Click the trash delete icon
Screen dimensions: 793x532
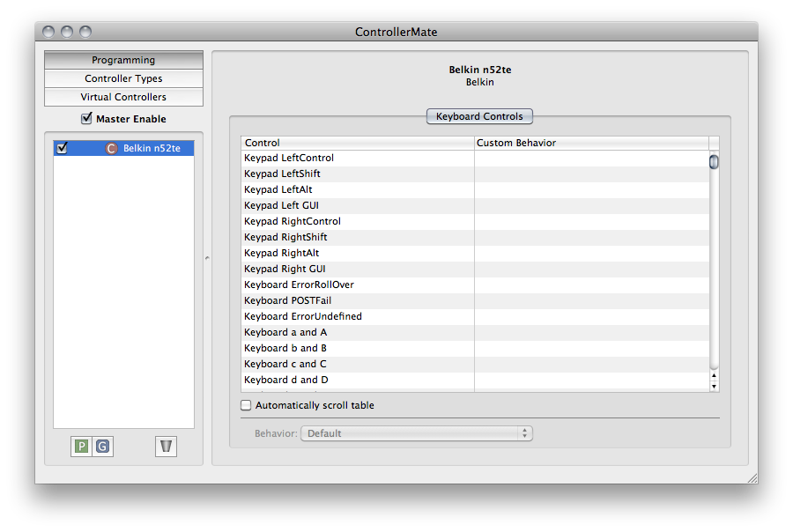(x=166, y=446)
